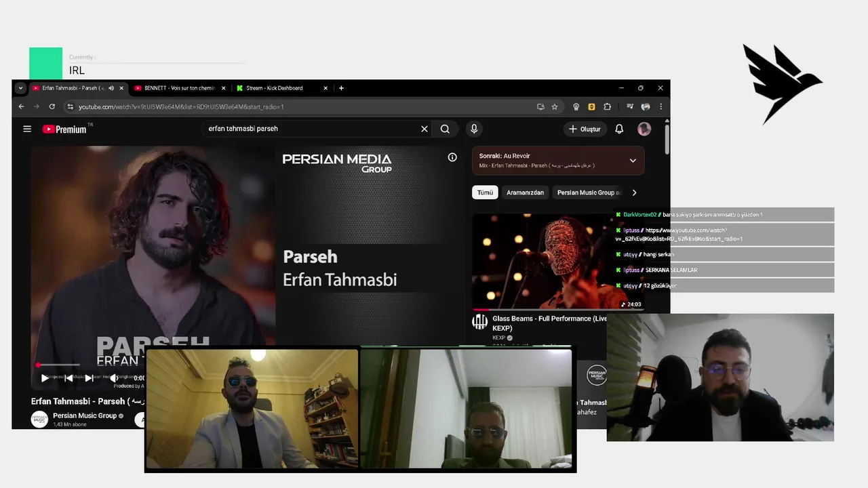Open the lightbulb extension icon
Image resolution: width=868 pixels, height=488 pixels.
pos(576,106)
